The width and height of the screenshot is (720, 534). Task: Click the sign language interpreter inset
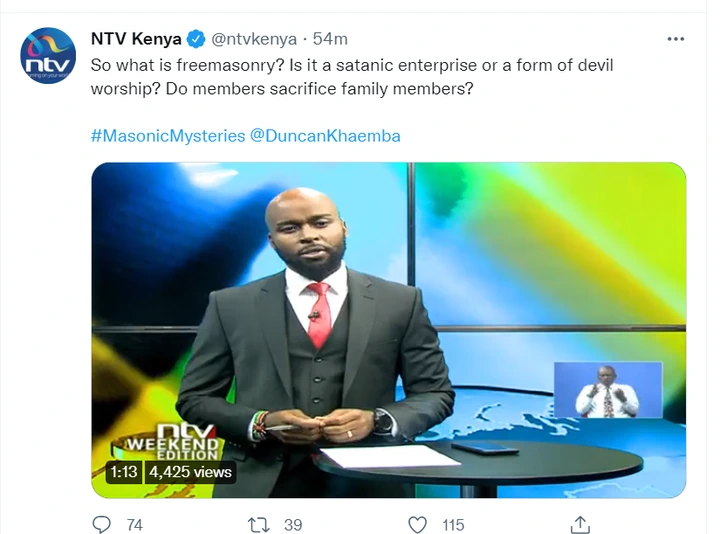[x=608, y=390]
